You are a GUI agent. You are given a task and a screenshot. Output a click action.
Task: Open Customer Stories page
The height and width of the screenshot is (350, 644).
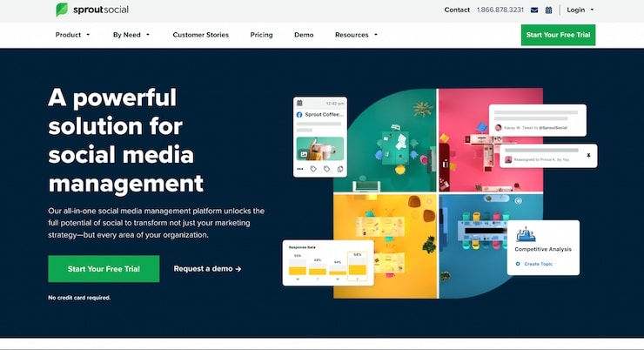tap(200, 35)
